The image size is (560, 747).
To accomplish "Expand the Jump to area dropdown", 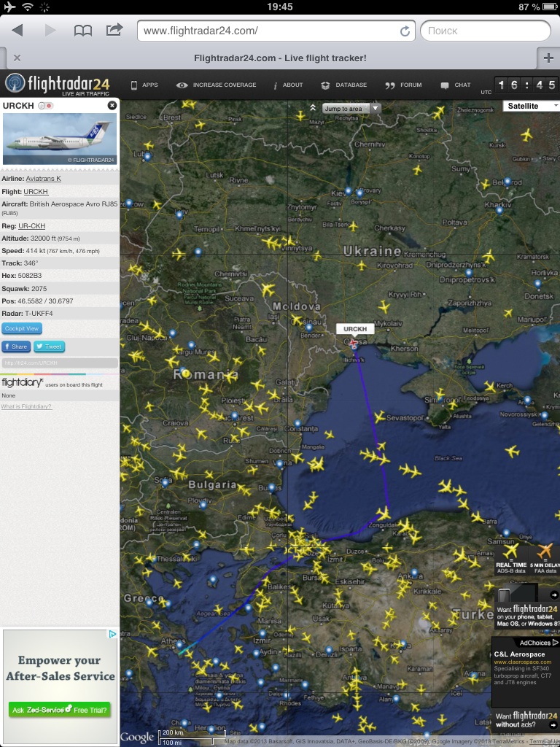I will click(376, 109).
